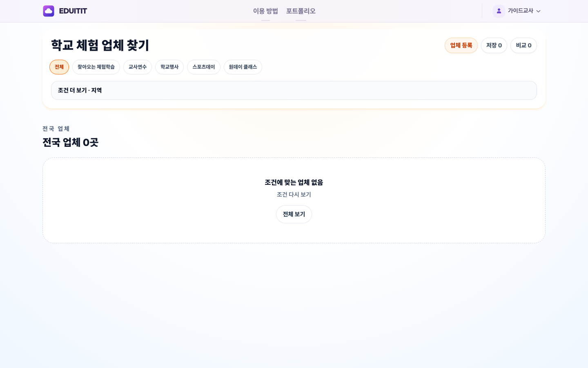Open the 이용 방법 menu item
This screenshot has width=588, height=368.
[265, 11]
